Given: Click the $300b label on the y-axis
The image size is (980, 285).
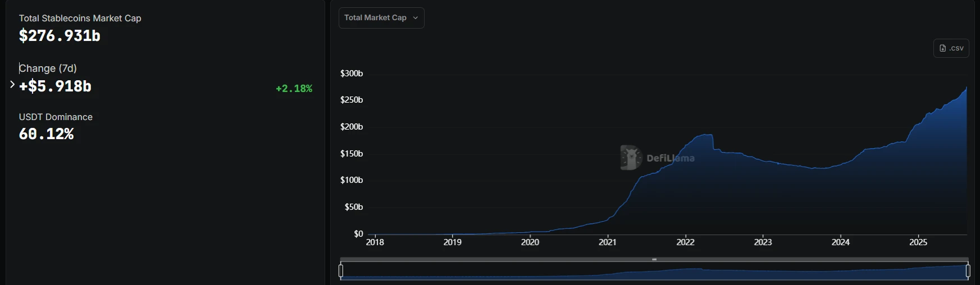Looking at the screenshot, I should click(x=352, y=73).
